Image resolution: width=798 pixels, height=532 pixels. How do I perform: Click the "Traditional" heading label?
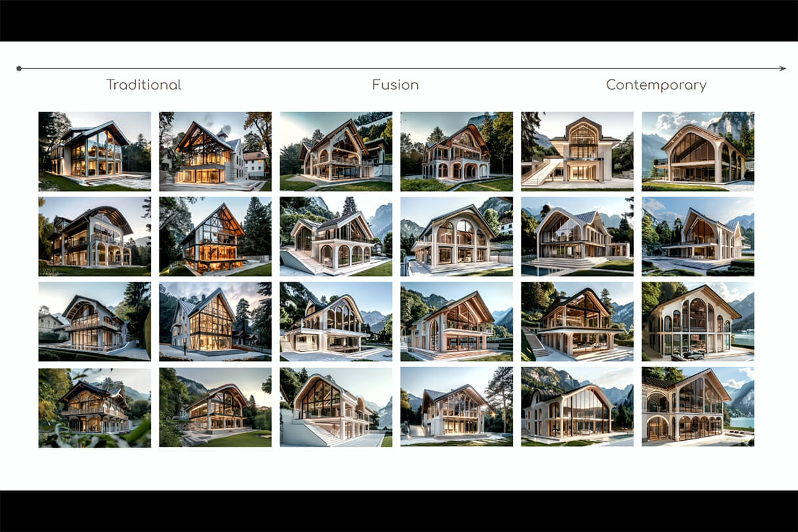(144, 85)
